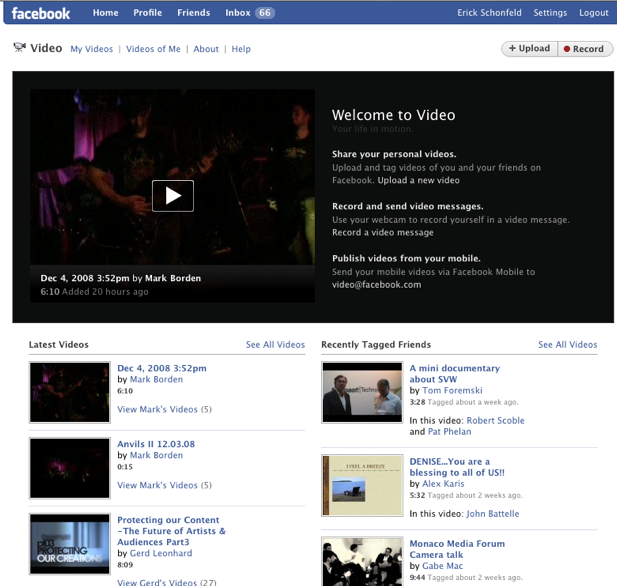Switch to Videos of Me tab
This screenshot has width=617, height=586.
point(153,49)
